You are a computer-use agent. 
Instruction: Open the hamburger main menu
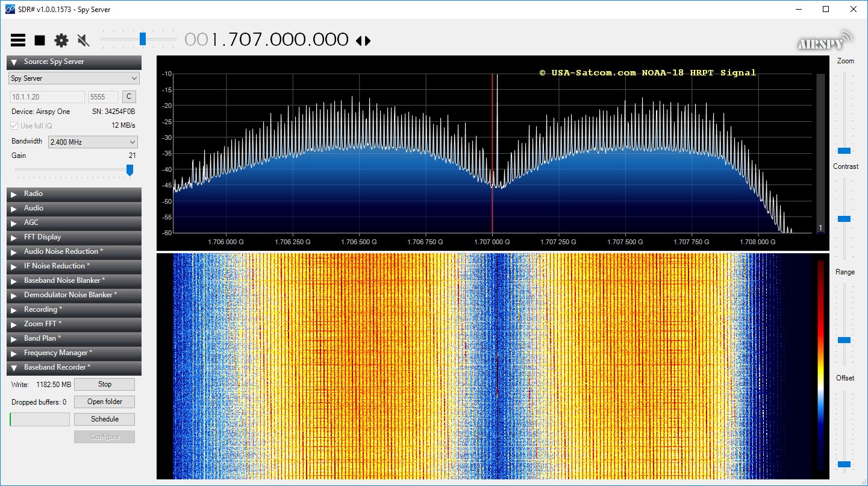tap(18, 40)
